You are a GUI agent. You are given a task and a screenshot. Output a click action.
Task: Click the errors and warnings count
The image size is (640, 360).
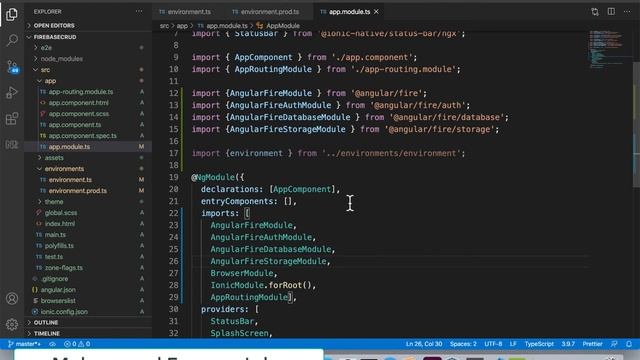pyautogui.click(x=77, y=344)
